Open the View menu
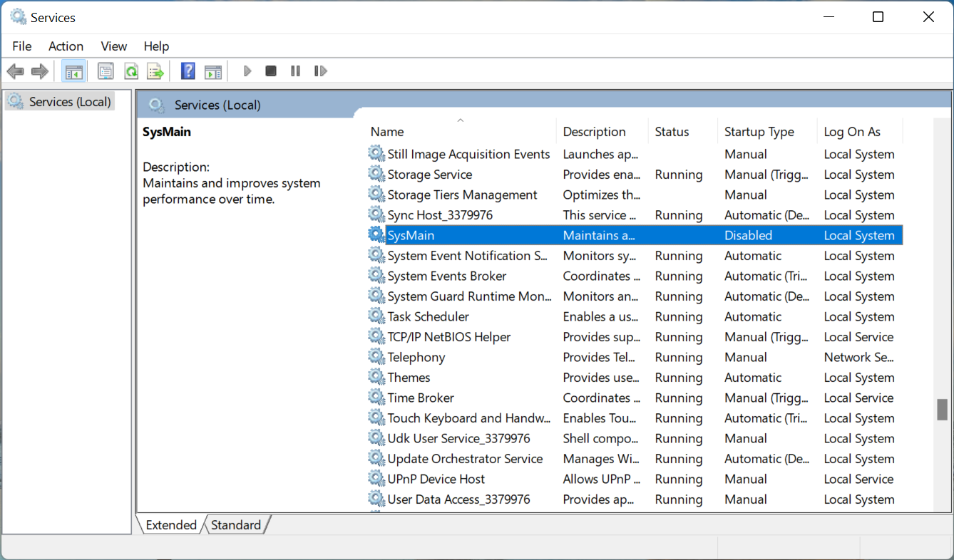 pos(113,46)
